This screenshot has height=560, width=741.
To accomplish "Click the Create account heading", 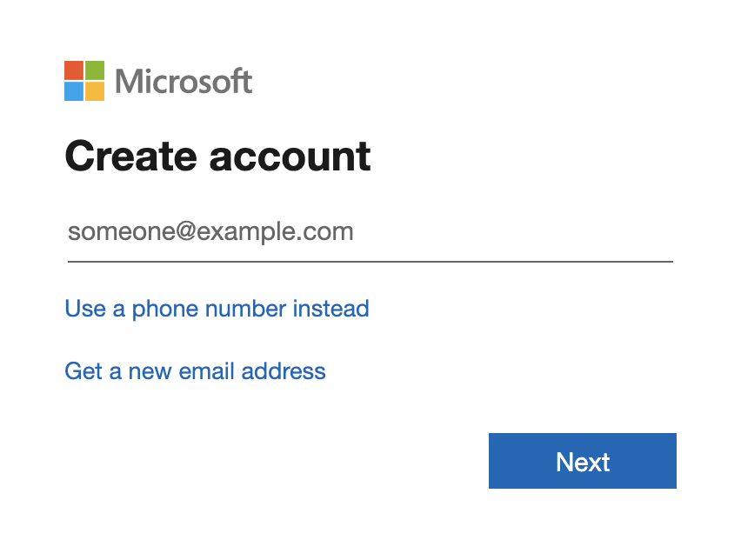I will tap(217, 157).
